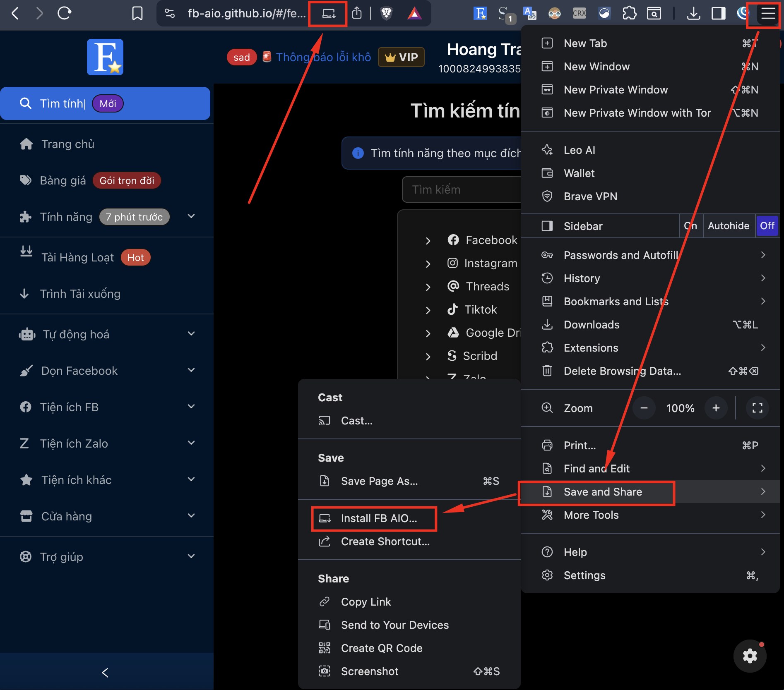Expand the Tiktok tree row
Image resolution: width=784 pixels, height=690 pixels.
[428, 310]
